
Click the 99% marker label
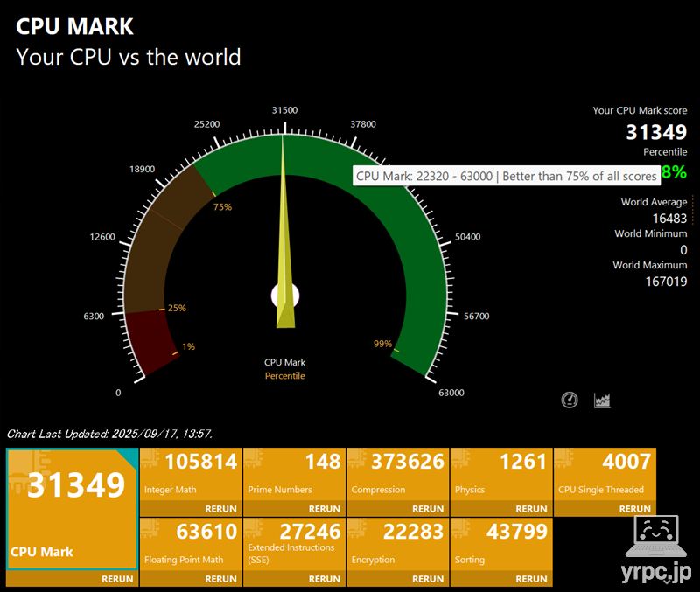[x=382, y=344]
